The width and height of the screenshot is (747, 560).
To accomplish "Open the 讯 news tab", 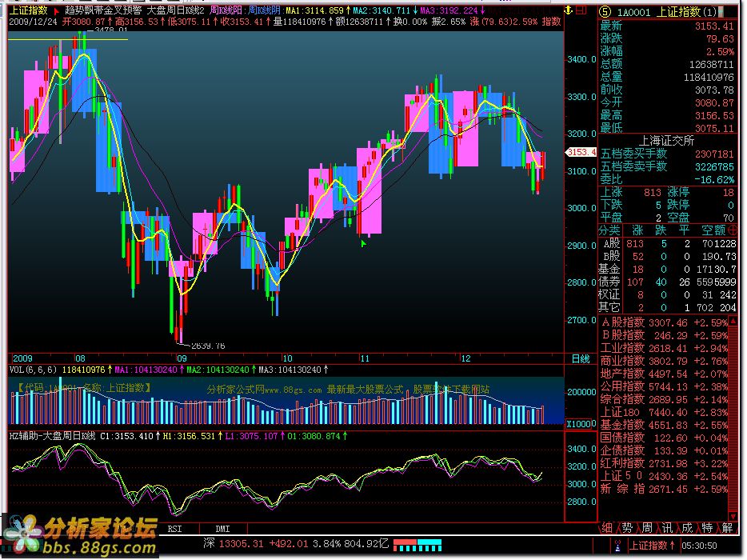I will pos(667,529).
